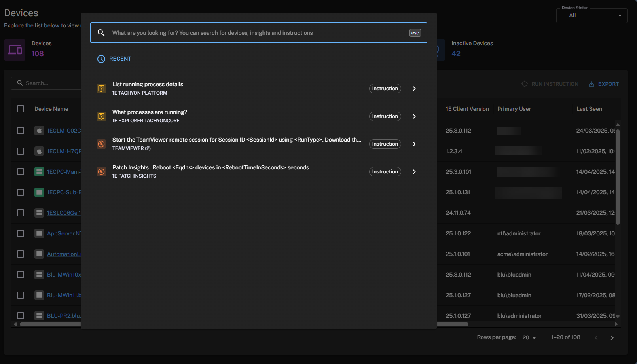This screenshot has height=364, width=637.
Task: Select the Recent tab
Action: (114, 59)
